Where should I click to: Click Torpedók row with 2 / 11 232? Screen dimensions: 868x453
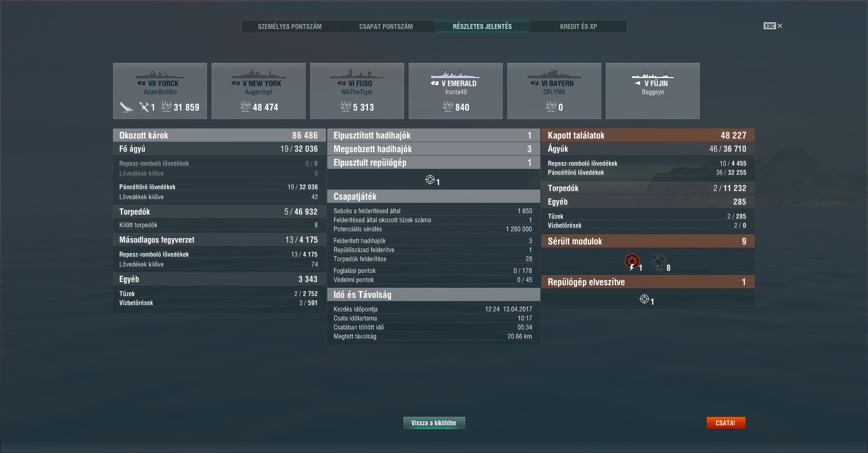(x=648, y=188)
